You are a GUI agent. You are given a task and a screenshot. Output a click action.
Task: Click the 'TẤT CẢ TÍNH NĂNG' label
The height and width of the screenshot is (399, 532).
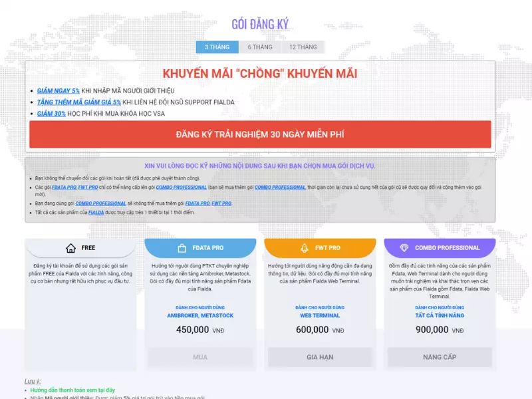[440, 315]
